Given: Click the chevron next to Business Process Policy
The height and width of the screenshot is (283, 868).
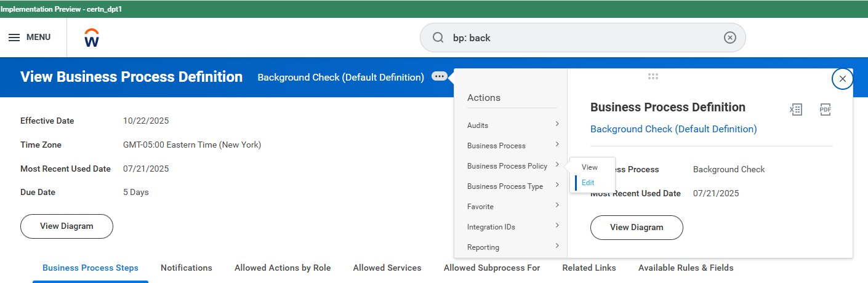Looking at the screenshot, I should click(x=557, y=165).
